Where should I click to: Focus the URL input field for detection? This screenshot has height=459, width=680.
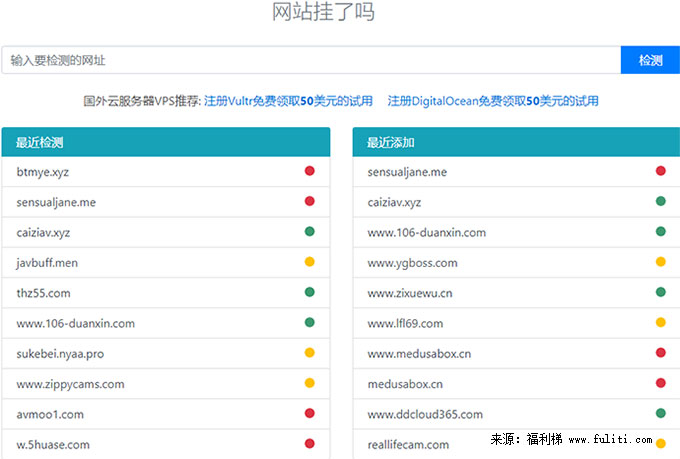(x=310, y=60)
